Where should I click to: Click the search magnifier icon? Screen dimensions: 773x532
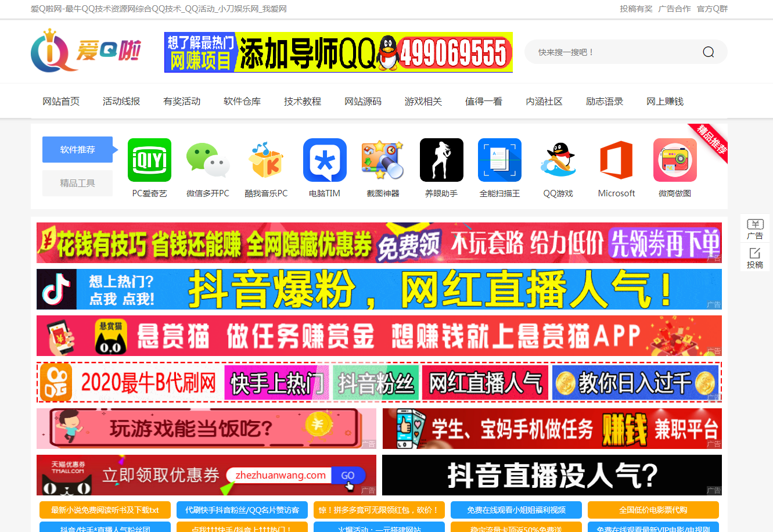pyautogui.click(x=708, y=52)
